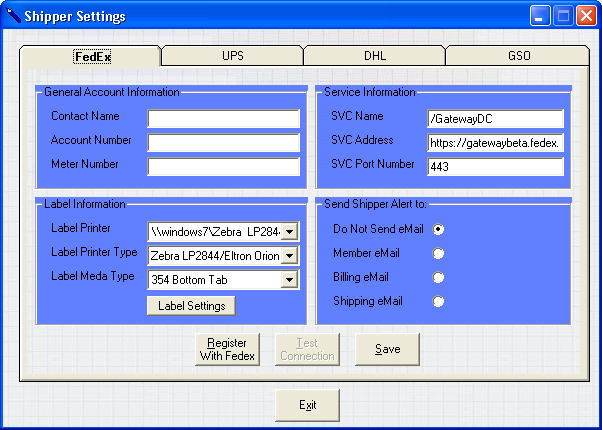The width and height of the screenshot is (602, 430).
Task: Click the Label Settings button
Action: [191, 306]
